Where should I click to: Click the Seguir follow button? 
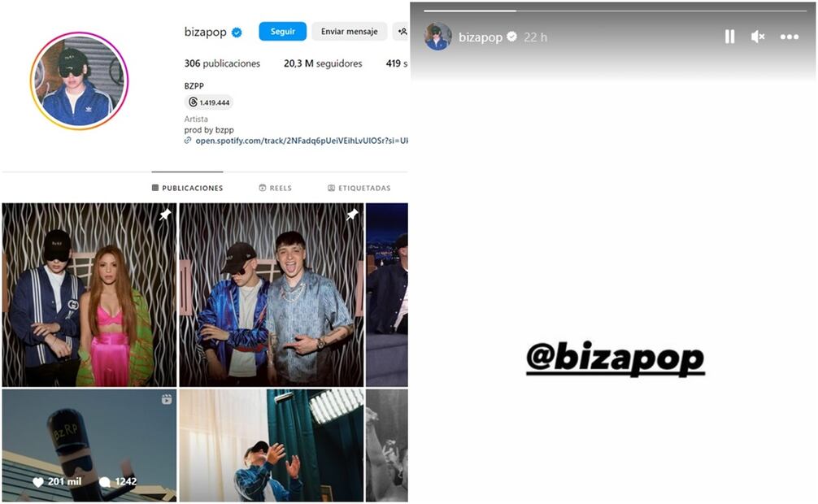click(x=282, y=32)
